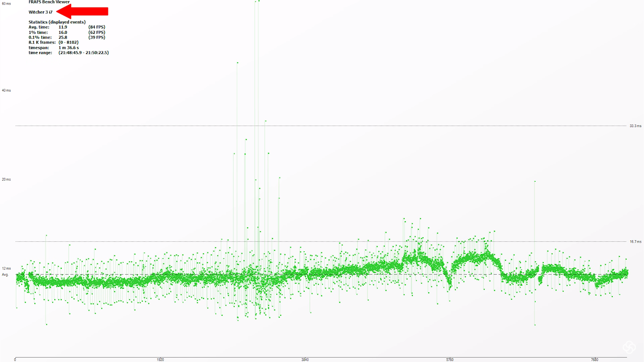Screen dimensions: 644x362
Task: Click the "Witcher 3 i7" benchmark name
Action: pos(40,12)
